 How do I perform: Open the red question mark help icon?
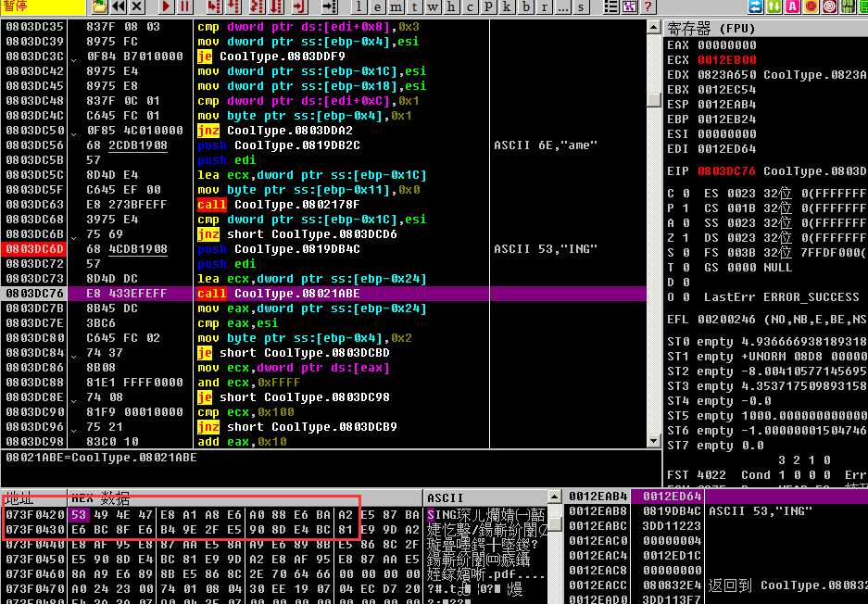pos(648,6)
